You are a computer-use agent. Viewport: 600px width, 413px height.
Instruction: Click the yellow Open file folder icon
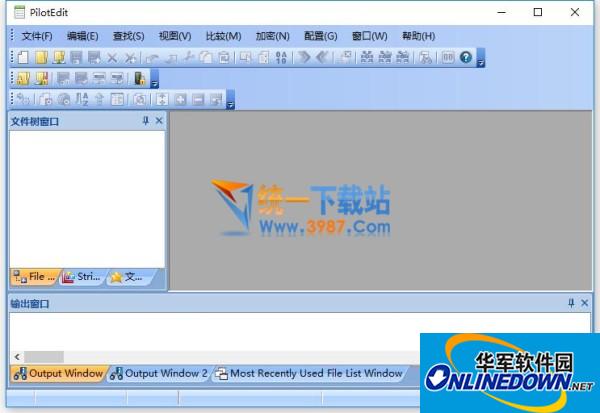tap(41, 57)
